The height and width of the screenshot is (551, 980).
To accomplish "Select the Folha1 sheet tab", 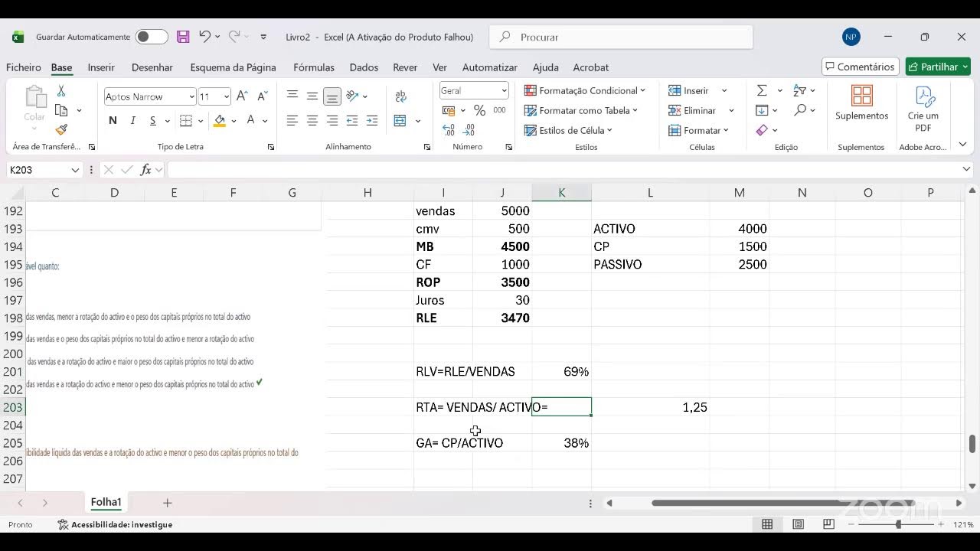I will point(106,503).
